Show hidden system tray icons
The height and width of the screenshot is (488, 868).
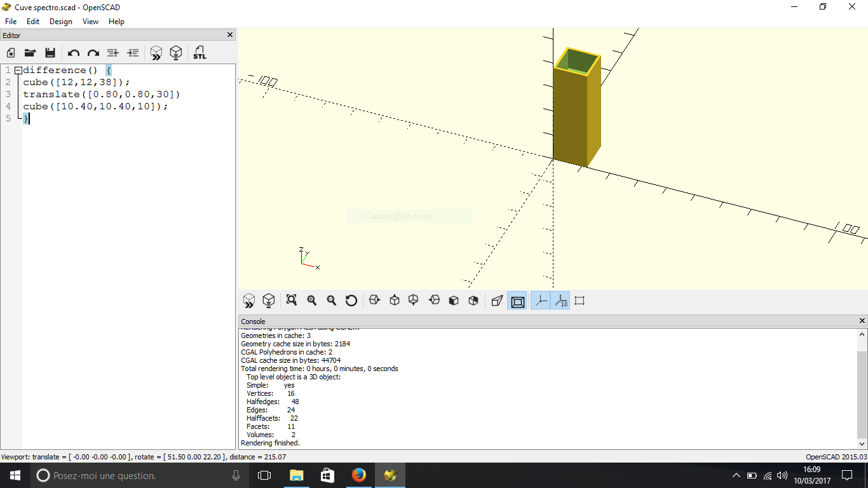tap(736, 475)
